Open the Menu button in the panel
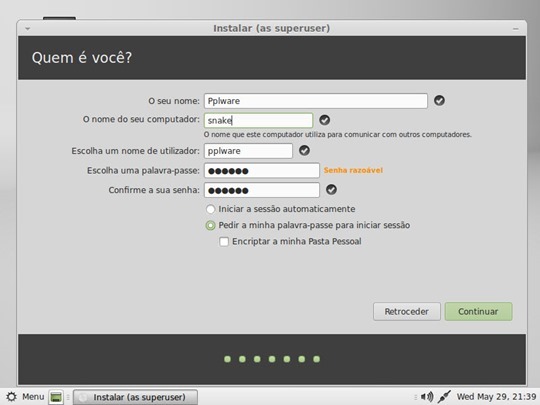 [x=25, y=397]
